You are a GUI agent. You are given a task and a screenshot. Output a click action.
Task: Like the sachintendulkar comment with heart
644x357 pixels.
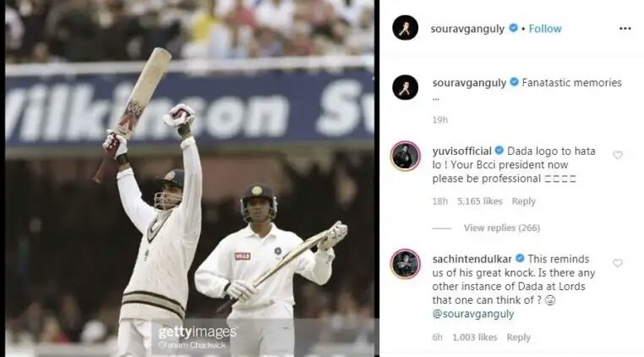pos(617,263)
